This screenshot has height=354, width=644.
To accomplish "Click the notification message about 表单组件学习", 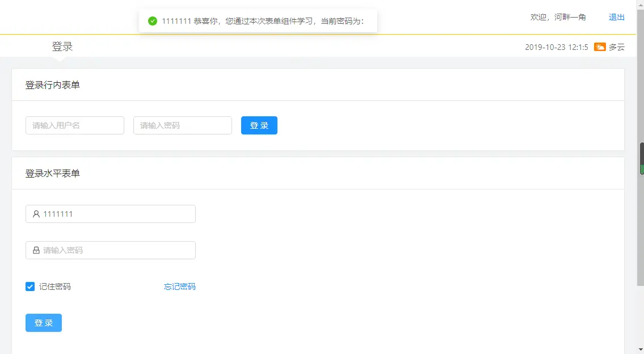I will click(x=263, y=21).
